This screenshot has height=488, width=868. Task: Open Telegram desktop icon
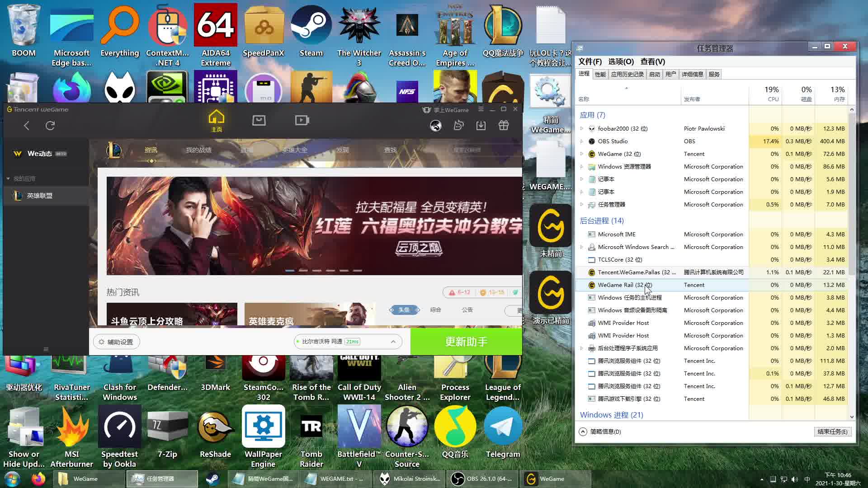[503, 433]
